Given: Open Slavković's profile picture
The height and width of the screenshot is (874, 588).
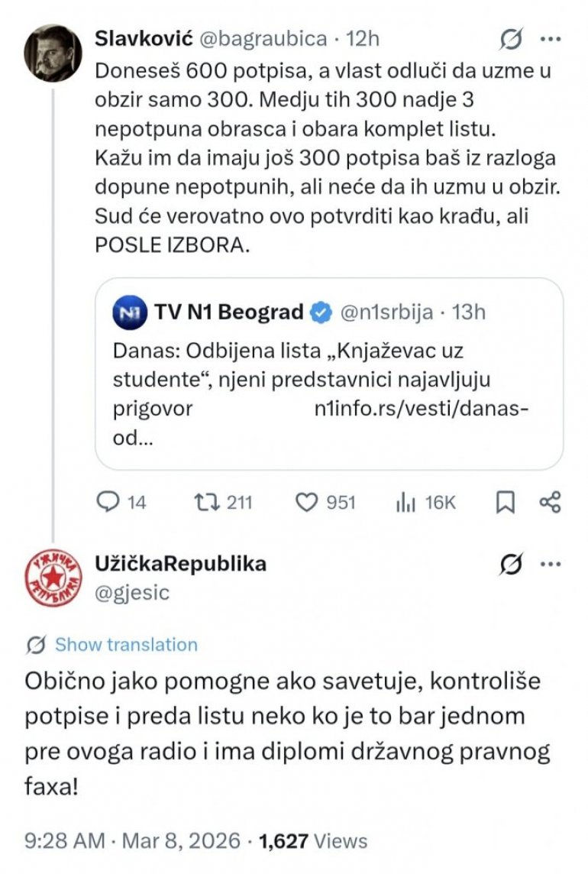Looking at the screenshot, I should tap(52, 53).
